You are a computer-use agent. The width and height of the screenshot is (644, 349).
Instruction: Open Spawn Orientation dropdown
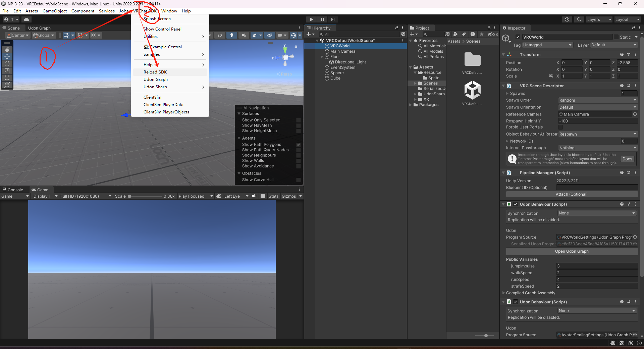(598, 107)
